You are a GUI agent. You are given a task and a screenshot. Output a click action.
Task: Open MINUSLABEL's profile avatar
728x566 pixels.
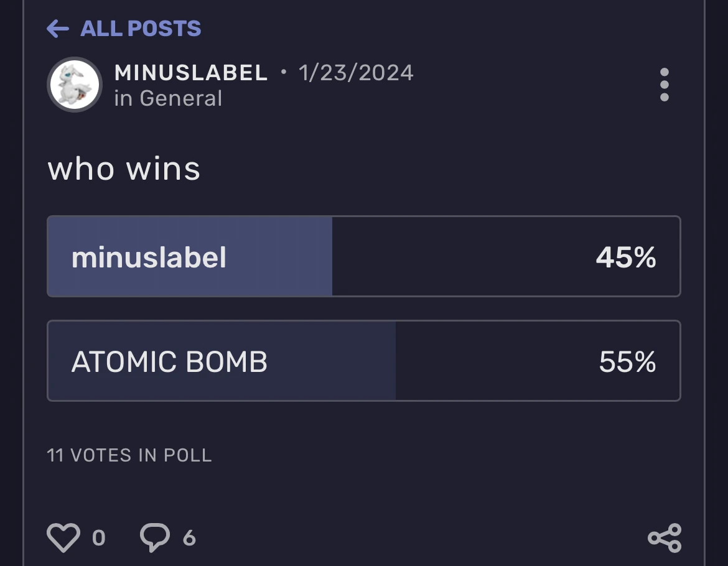[75, 85]
